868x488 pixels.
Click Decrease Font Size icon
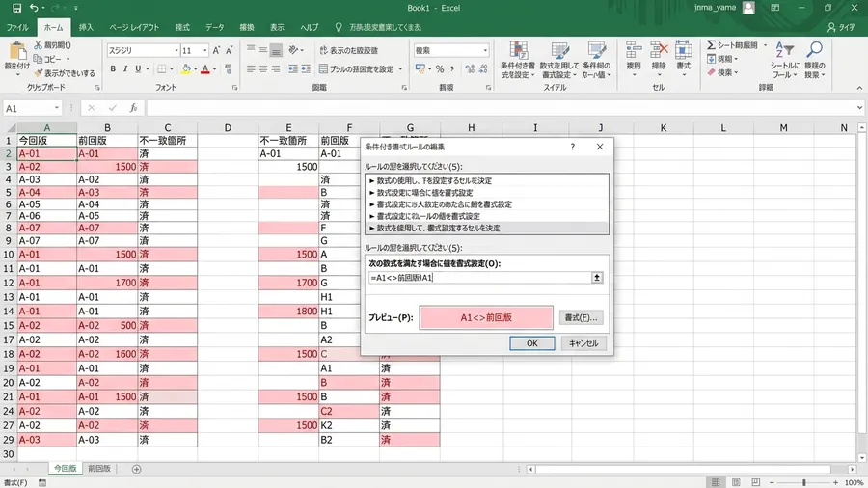[230, 50]
